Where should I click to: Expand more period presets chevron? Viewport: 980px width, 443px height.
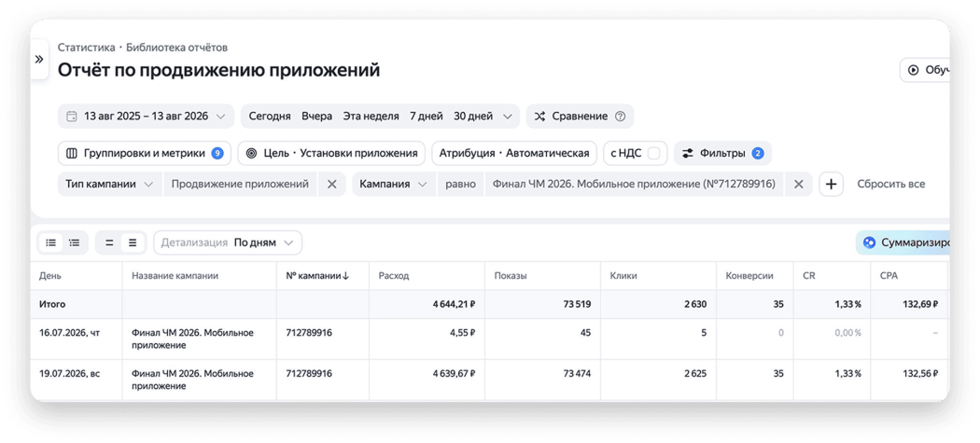507,117
